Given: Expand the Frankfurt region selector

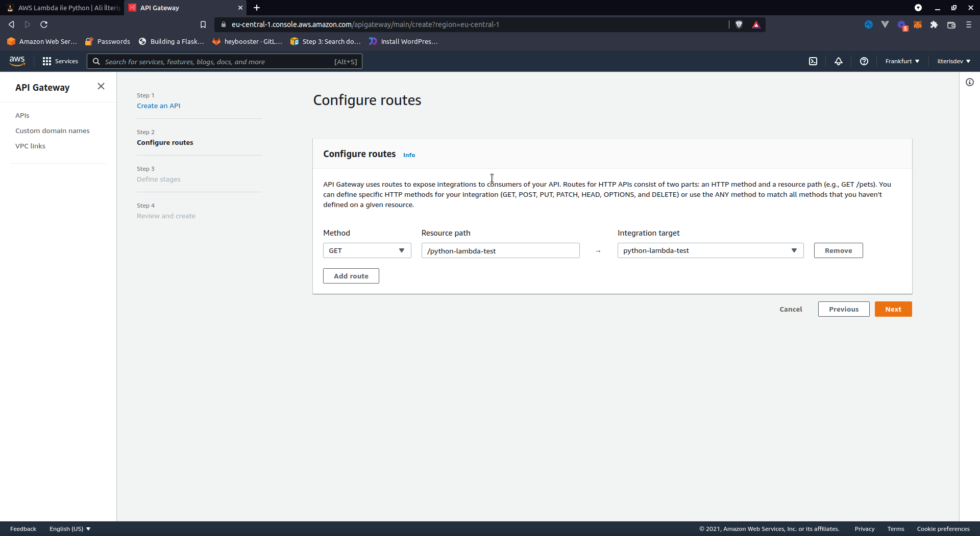Looking at the screenshot, I should (902, 61).
